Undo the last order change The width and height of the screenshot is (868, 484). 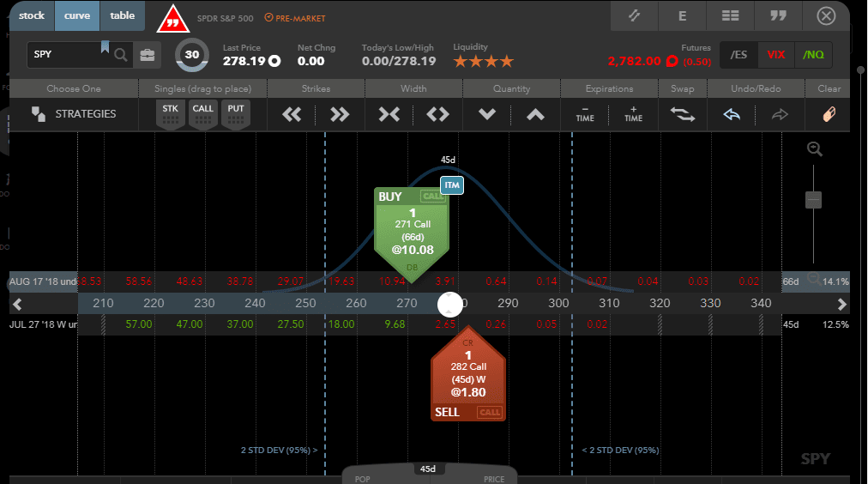[x=732, y=114]
